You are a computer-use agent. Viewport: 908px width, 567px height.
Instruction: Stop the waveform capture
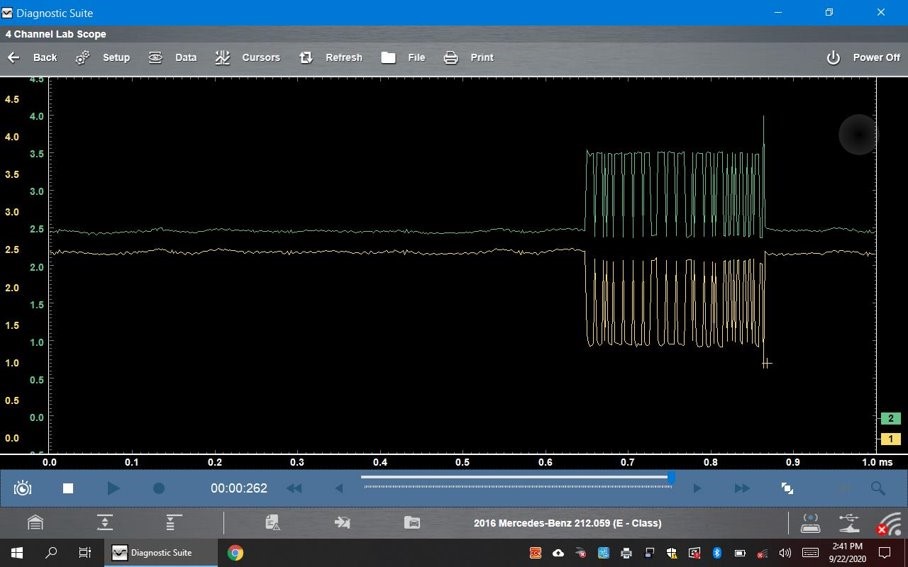click(68, 488)
